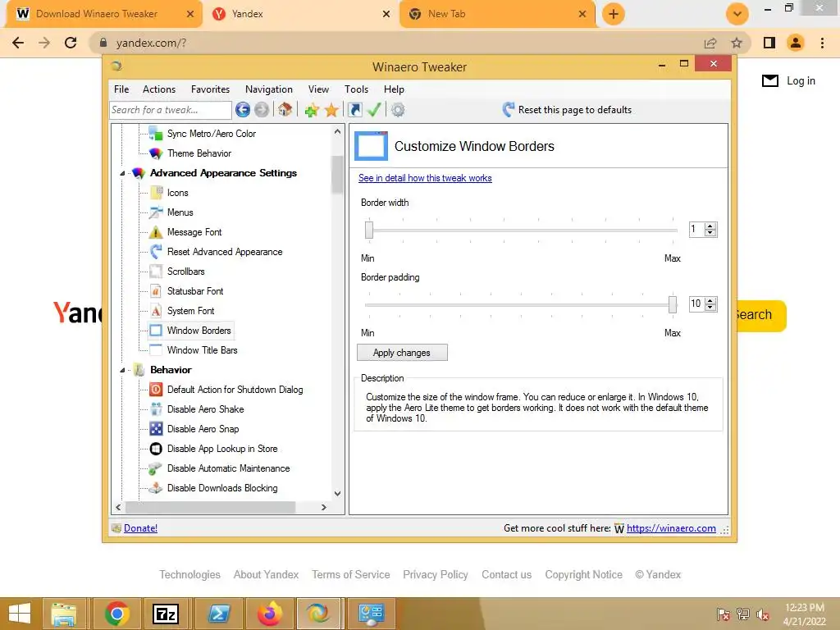
Task: Open Firefox from the taskbar
Action: click(270, 614)
